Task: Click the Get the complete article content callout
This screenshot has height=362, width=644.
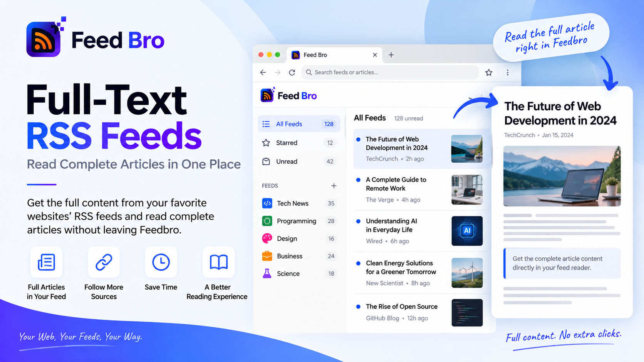Action: (562, 263)
